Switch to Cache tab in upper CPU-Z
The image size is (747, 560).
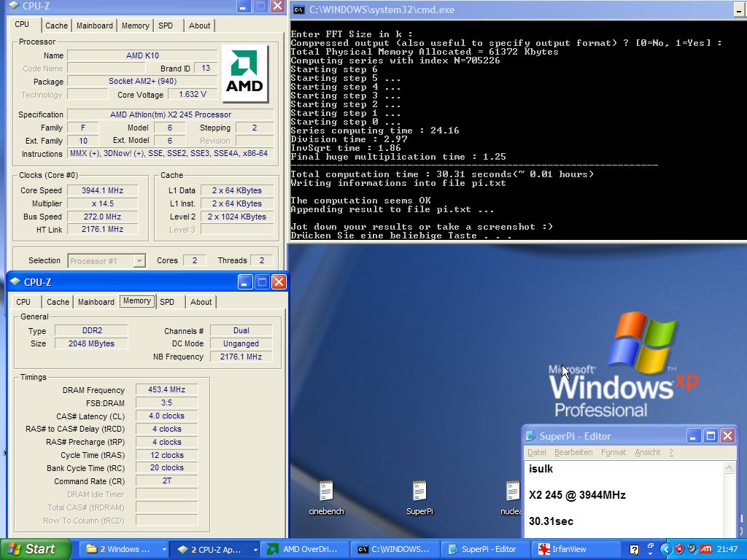(x=57, y=26)
